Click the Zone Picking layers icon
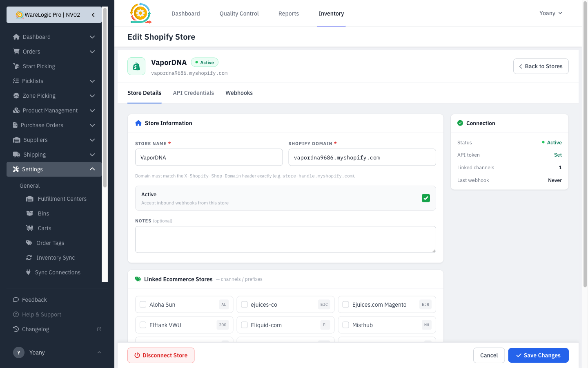 16,96
